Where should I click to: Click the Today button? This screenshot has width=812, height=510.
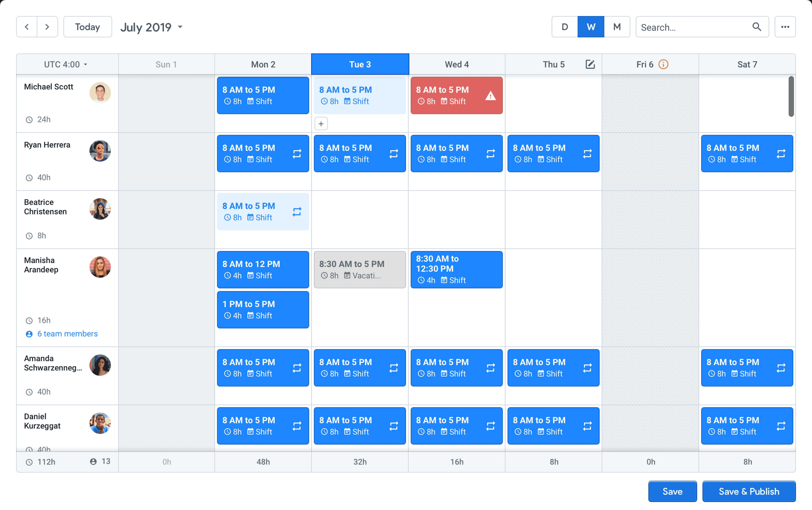tap(87, 27)
